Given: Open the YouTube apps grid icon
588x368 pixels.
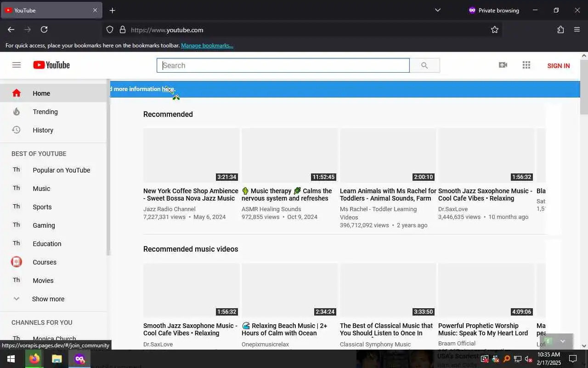Looking at the screenshot, I should click(526, 65).
